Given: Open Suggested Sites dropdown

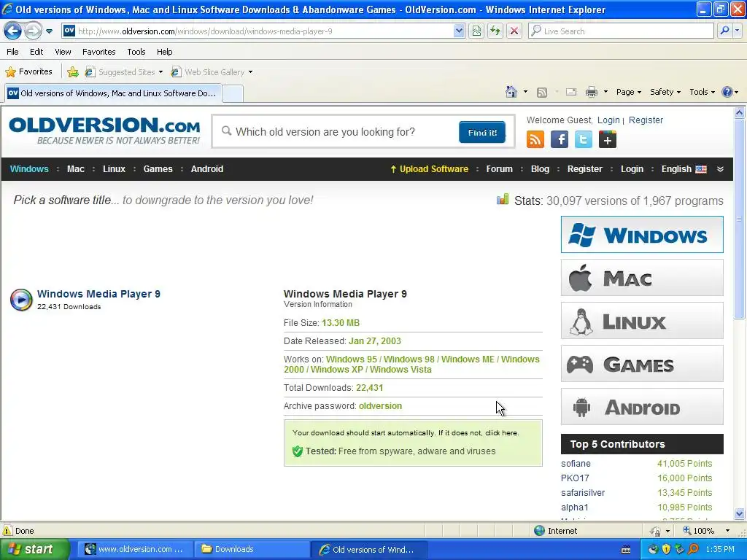Looking at the screenshot, I should (x=124, y=72).
